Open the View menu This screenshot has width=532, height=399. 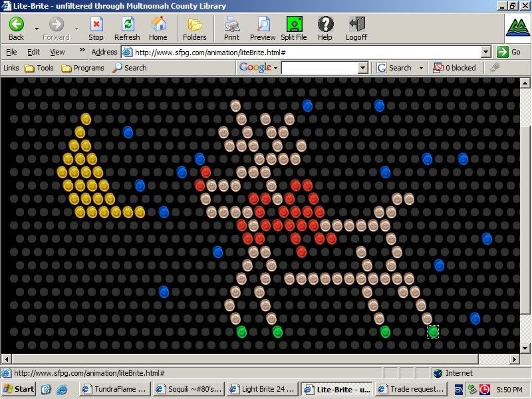click(57, 52)
